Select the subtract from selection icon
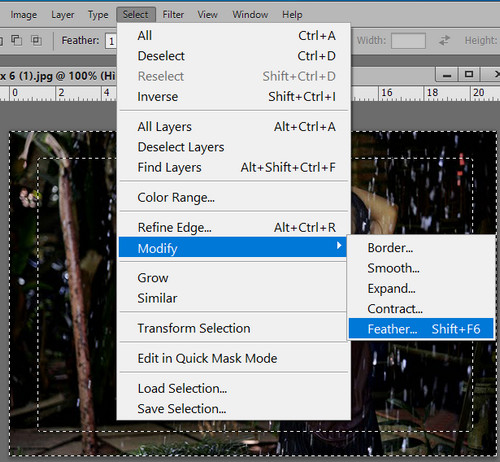Screen dimensions: 500x462 pyautogui.click(x=17, y=40)
